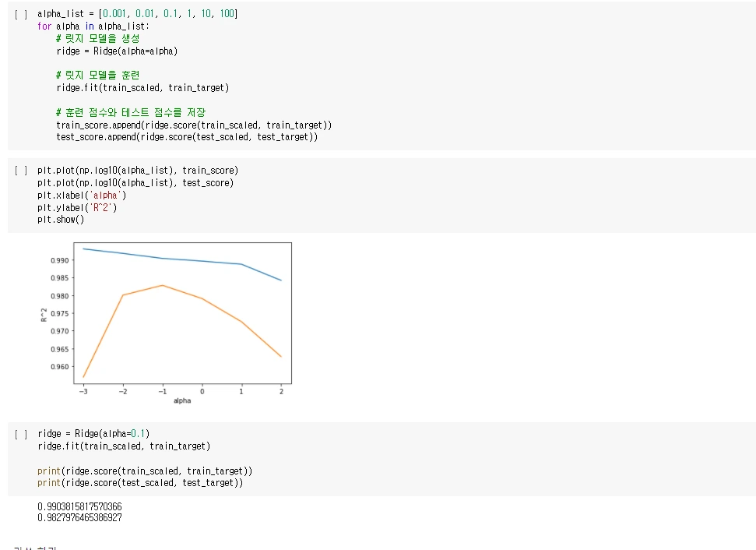Click the print line scoring train_scaled
Viewport: 756px width, 550px height.
(145, 471)
